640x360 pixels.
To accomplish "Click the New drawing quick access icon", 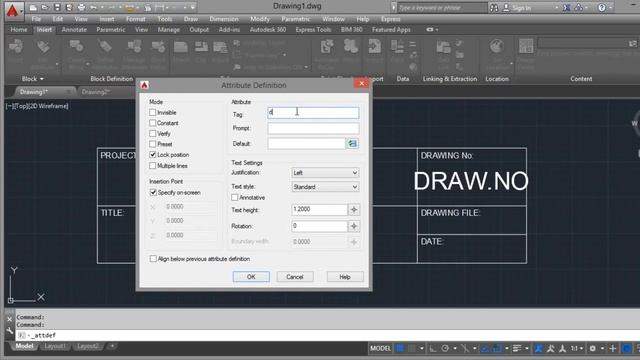I will [33, 7].
